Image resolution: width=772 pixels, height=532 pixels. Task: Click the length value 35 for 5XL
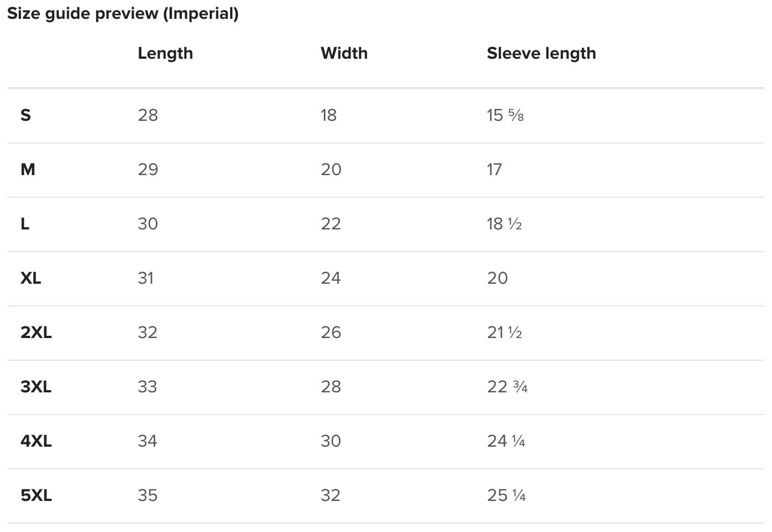click(x=148, y=495)
